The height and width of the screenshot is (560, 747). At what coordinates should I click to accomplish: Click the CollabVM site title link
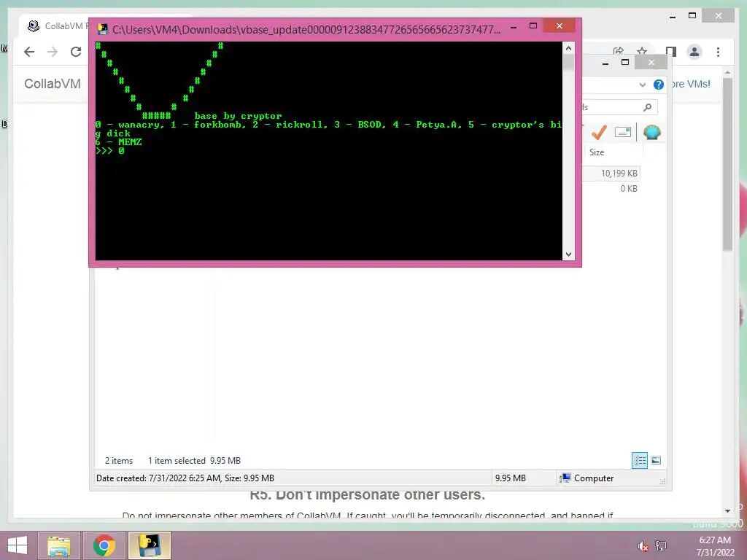tap(53, 84)
